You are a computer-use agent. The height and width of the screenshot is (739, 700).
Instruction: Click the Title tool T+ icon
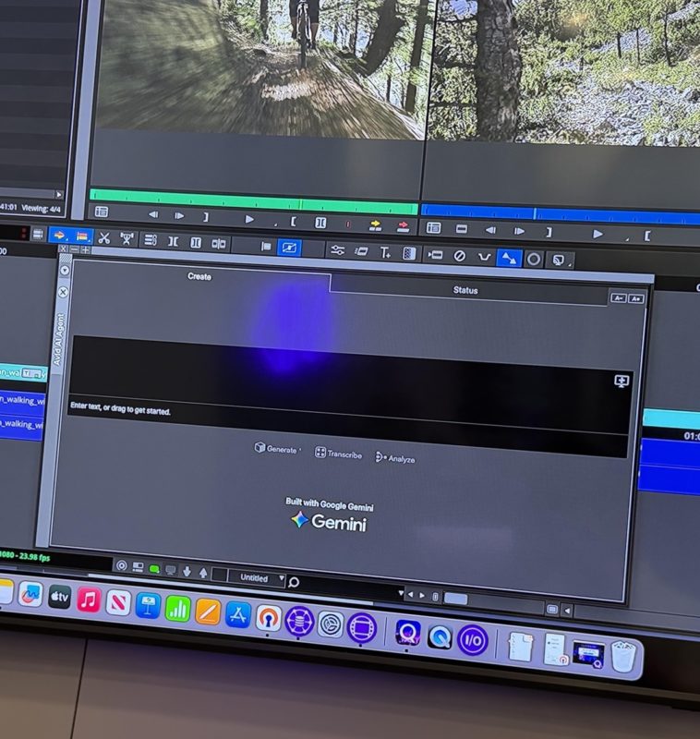point(385,253)
